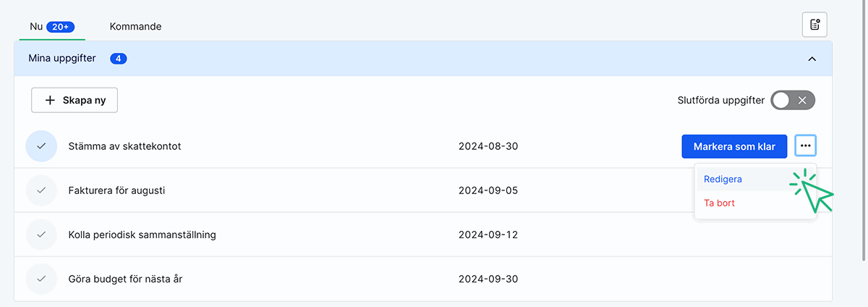The width and height of the screenshot is (868, 307).
Task: Check off Göra budget för nästa år
Action: click(x=41, y=279)
